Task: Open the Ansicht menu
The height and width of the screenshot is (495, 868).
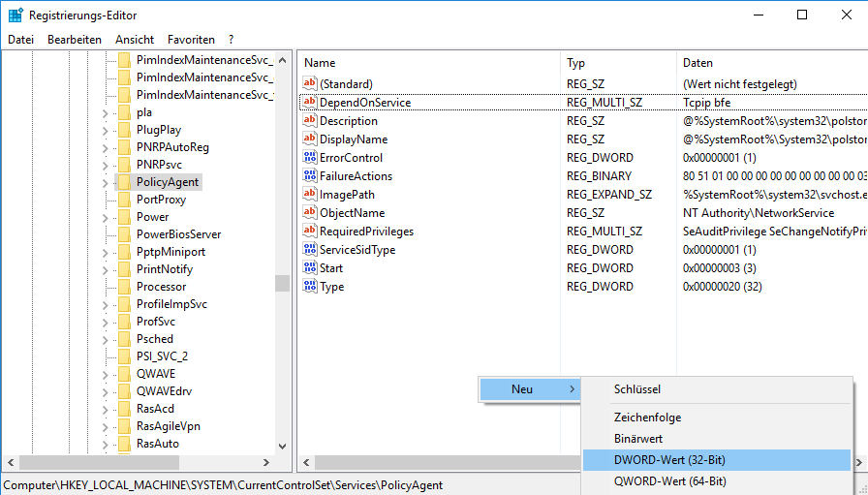Action: 135,40
